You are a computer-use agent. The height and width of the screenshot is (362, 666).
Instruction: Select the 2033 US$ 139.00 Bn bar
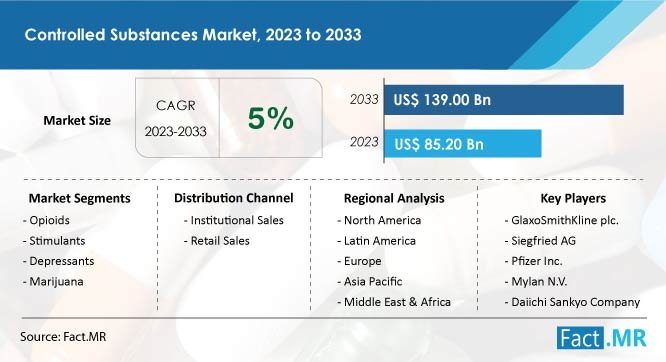[x=504, y=100]
